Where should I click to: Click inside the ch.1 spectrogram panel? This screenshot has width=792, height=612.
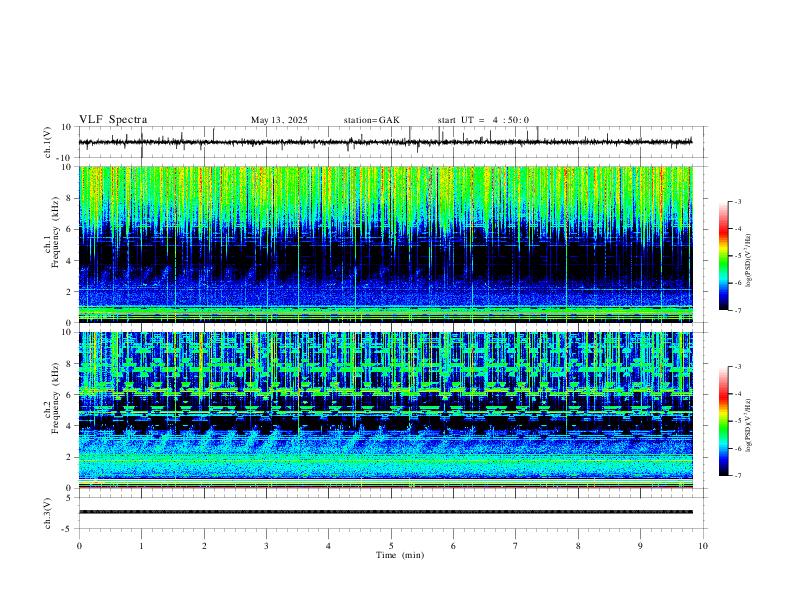pyautogui.click(x=385, y=244)
